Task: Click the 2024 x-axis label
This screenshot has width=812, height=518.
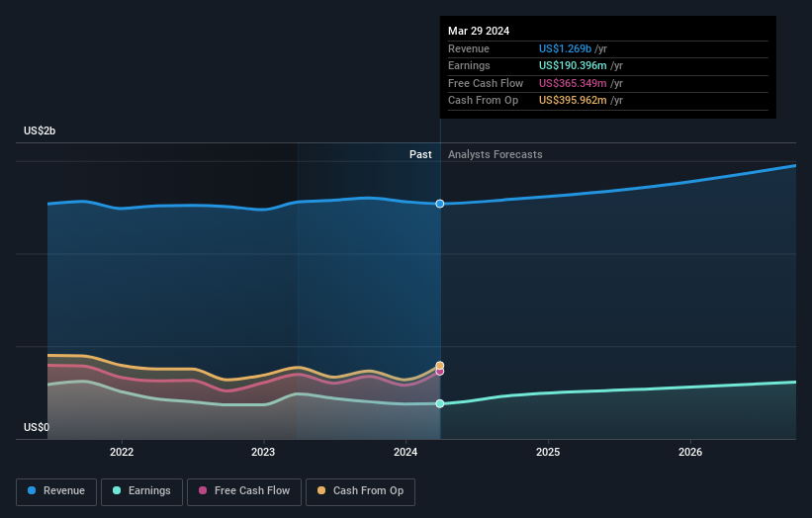Action: [x=406, y=452]
